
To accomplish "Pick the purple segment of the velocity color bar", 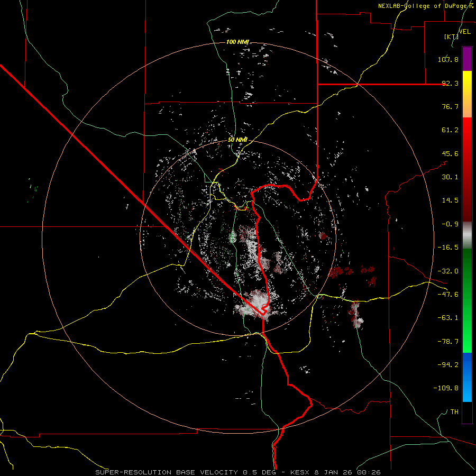I will [467, 59].
